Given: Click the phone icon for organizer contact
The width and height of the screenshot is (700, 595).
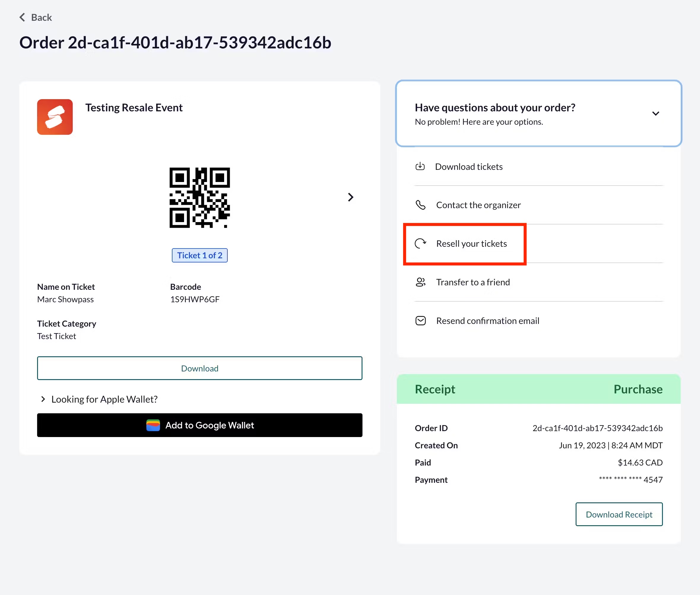Looking at the screenshot, I should 420,205.
